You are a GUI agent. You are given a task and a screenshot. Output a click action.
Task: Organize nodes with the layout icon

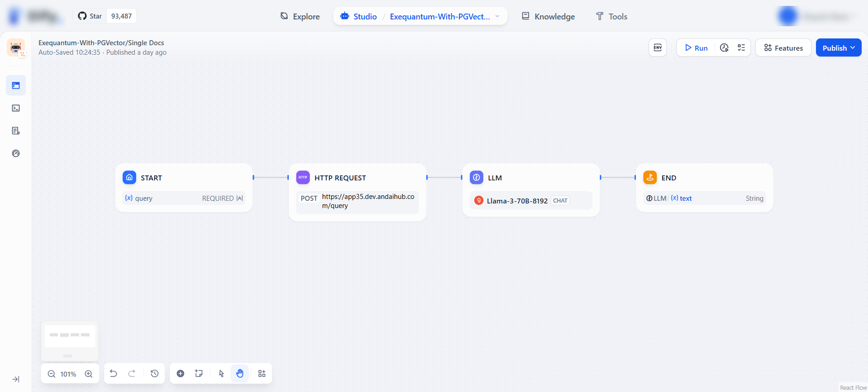click(x=262, y=373)
